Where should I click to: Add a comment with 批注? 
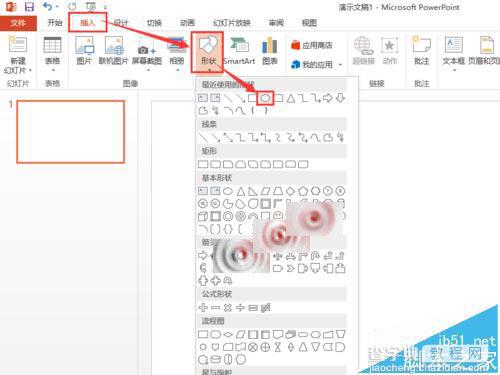point(421,50)
